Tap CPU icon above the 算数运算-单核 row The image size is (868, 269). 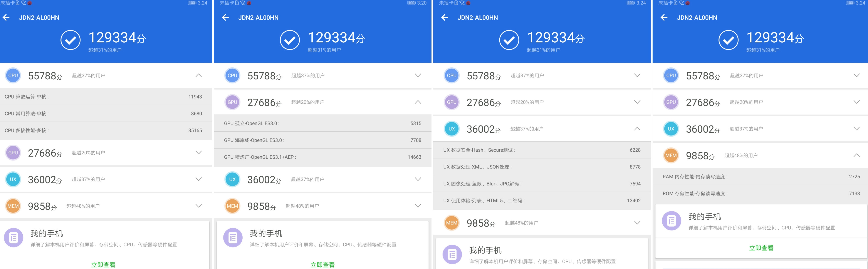pyautogui.click(x=13, y=75)
